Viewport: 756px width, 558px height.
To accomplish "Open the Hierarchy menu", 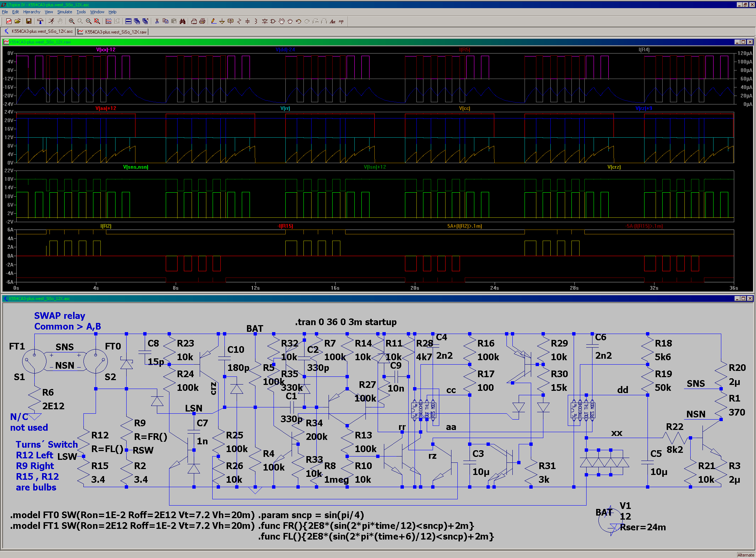I will pos(32,12).
